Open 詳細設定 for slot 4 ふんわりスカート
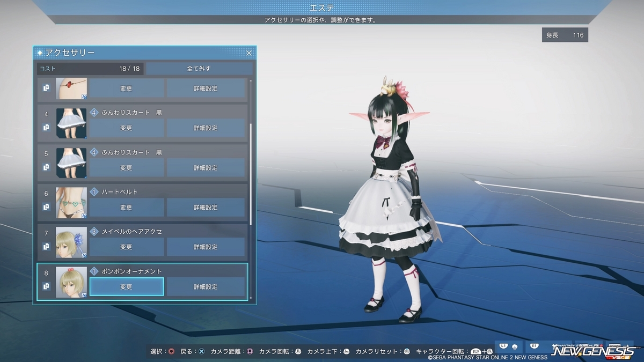Screen dimensions: 644x362 coord(206,128)
